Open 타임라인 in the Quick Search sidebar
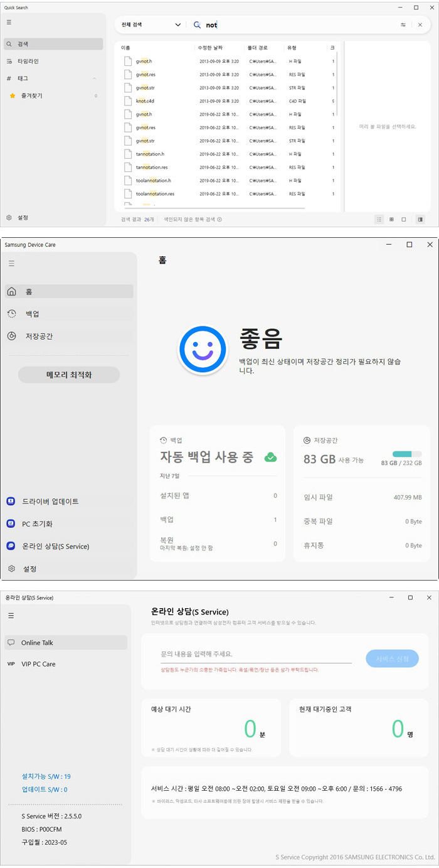Image resolution: width=439 pixels, height=868 pixels. tap(31, 62)
